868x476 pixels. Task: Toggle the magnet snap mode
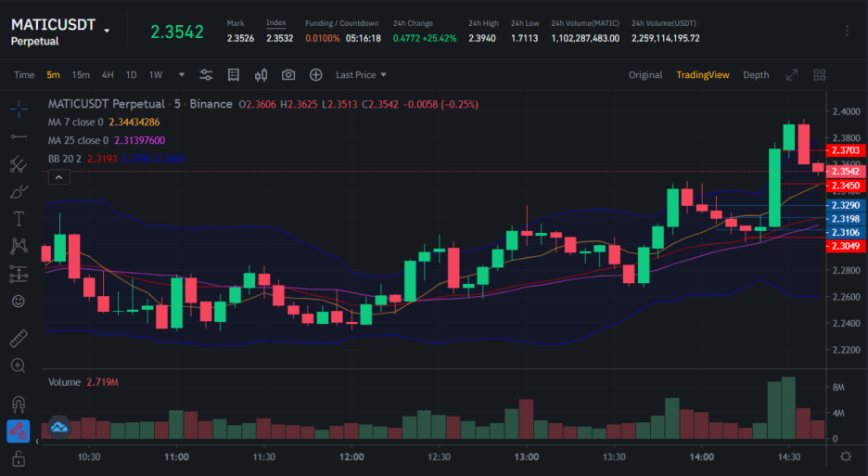(x=19, y=404)
